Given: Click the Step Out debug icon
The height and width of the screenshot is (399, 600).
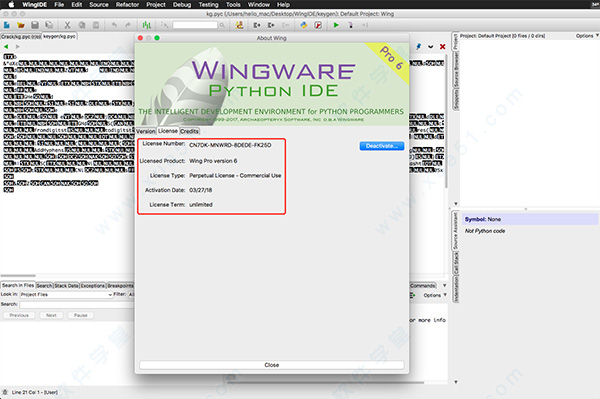Looking at the screenshot, I should [285, 25].
